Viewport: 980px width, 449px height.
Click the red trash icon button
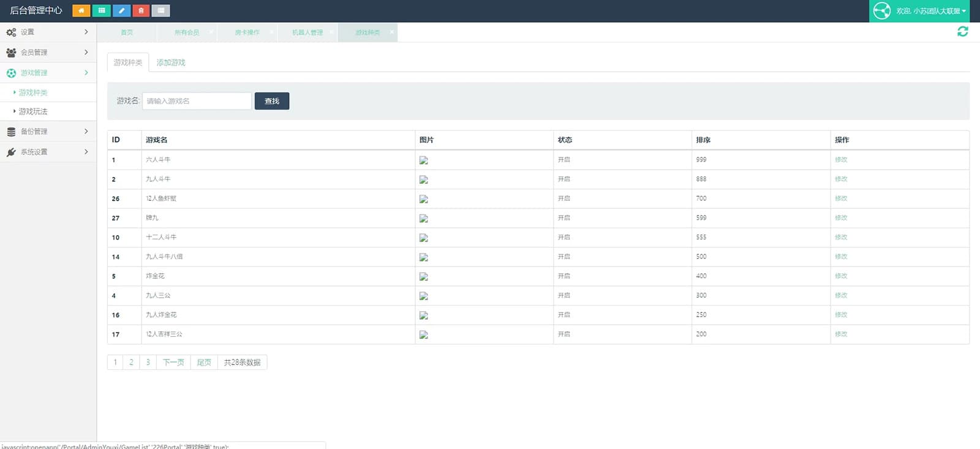tap(141, 10)
